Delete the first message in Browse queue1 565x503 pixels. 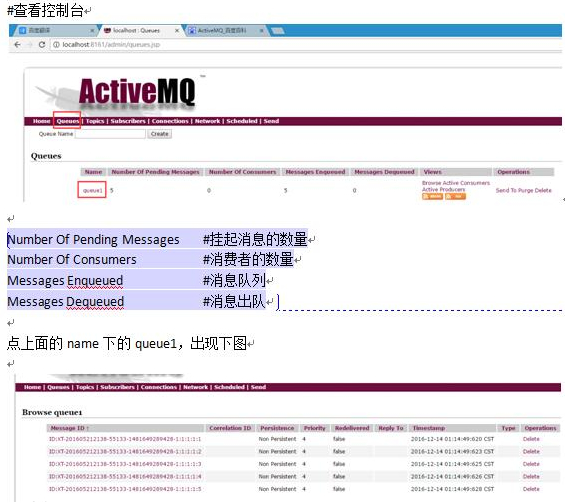pyautogui.click(x=531, y=439)
